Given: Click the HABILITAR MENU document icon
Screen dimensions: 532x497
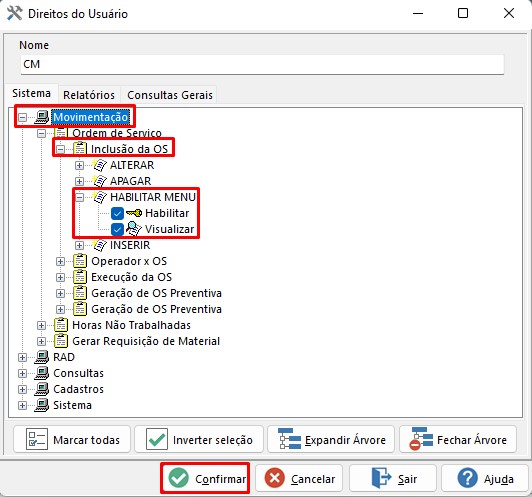Looking at the screenshot, I should 100,197.
